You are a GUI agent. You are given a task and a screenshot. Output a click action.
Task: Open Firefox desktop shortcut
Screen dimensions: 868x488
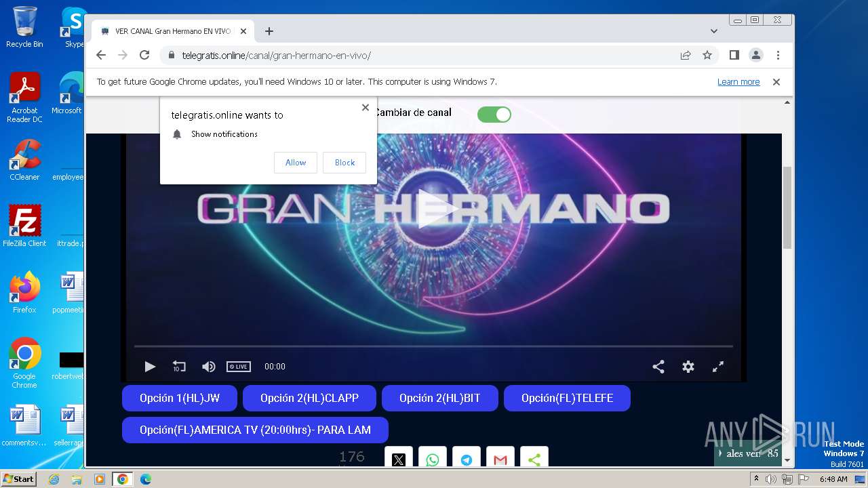coord(24,292)
